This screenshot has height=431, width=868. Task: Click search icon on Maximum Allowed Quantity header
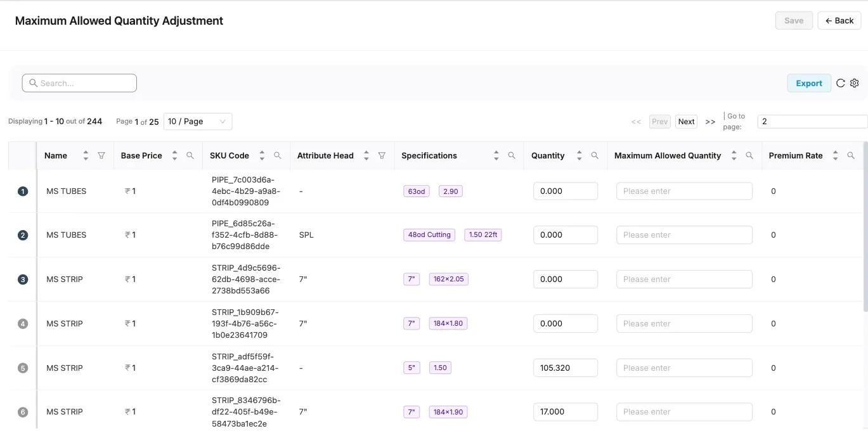click(749, 155)
